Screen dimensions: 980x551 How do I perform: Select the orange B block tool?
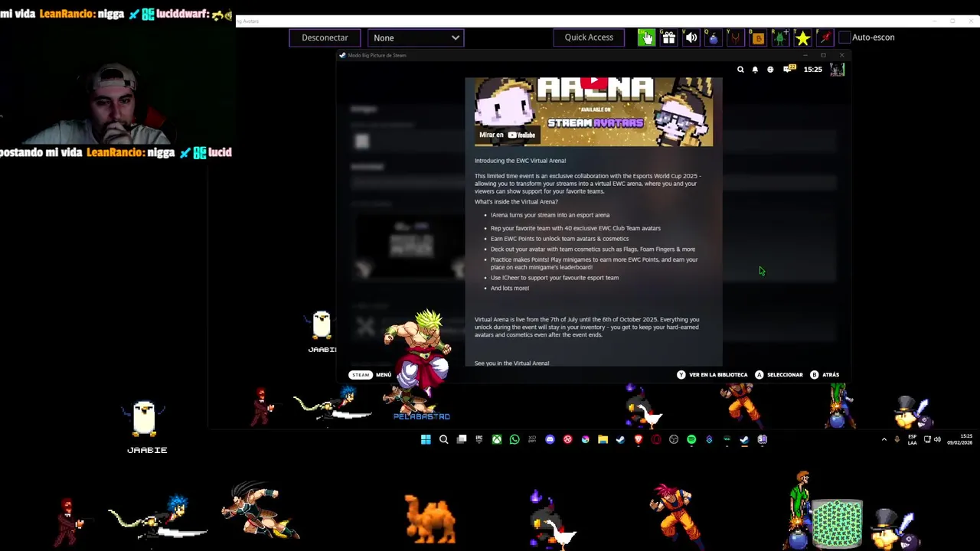tap(758, 37)
